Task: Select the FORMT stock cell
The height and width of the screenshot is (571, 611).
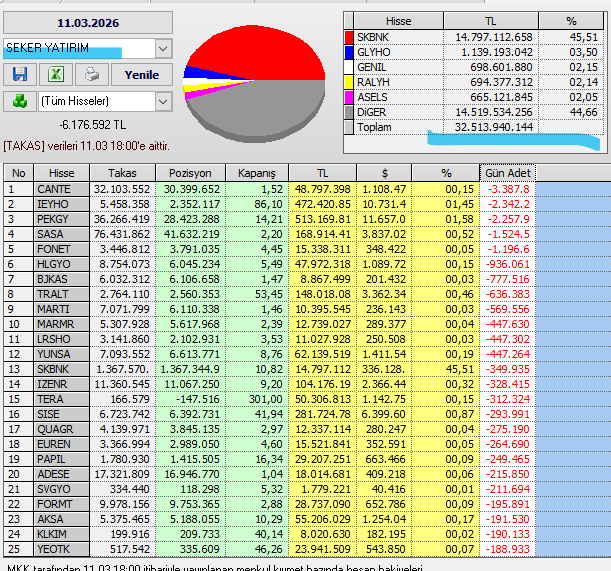Action: pyautogui.click(x=62, y=504)
